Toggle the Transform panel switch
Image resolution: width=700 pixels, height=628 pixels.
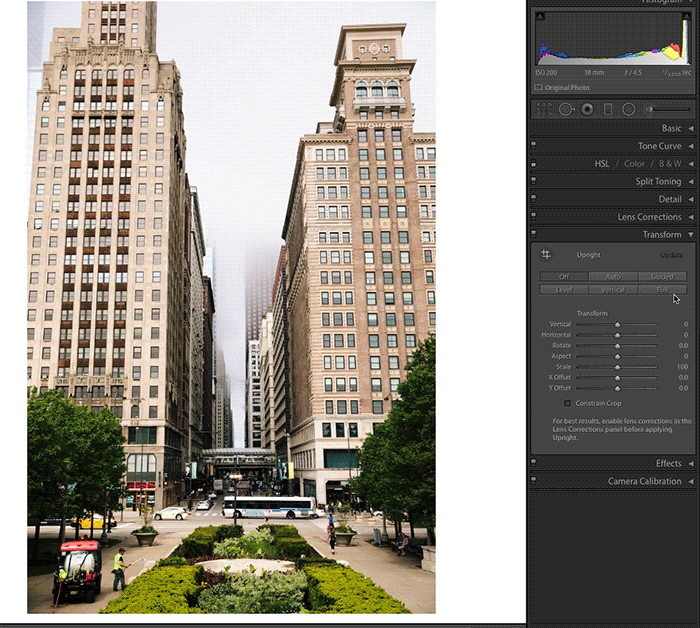(x=533, y=233)
